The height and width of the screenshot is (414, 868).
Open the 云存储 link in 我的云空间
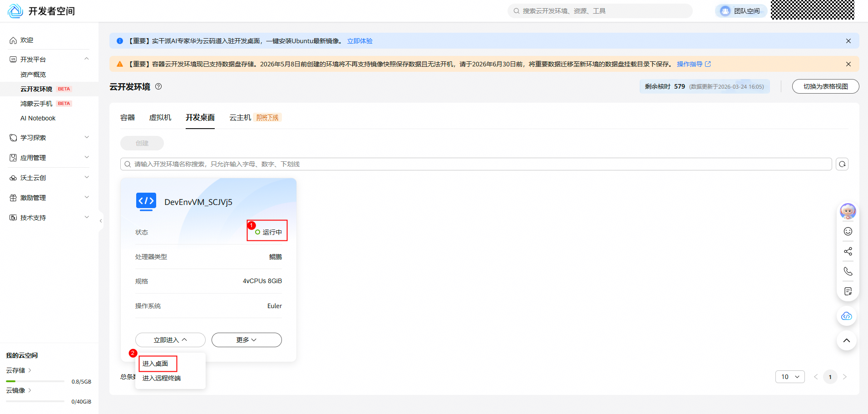tap(19, 370)
